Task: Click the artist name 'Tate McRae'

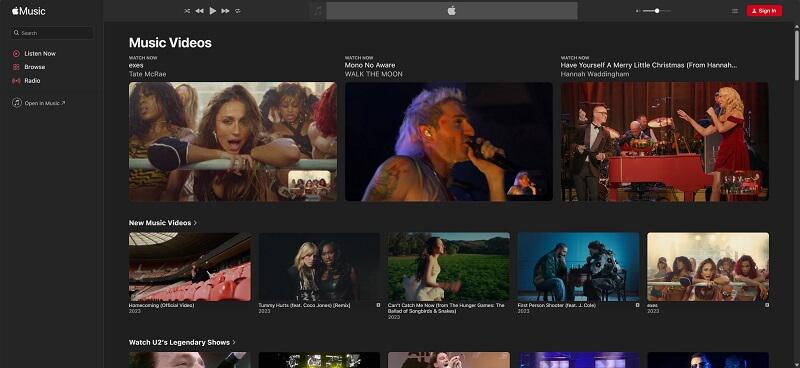Action: coord(147,74)
